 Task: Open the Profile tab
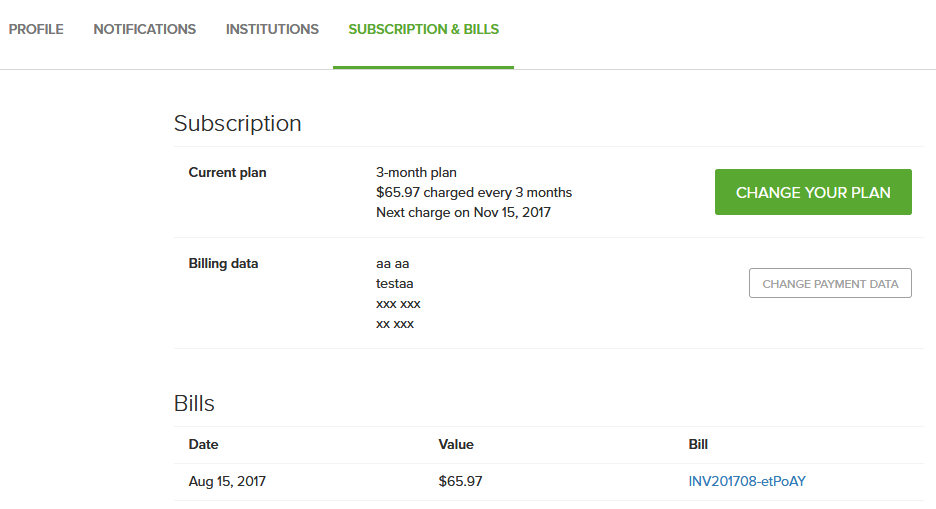click(x=36, y=29)
